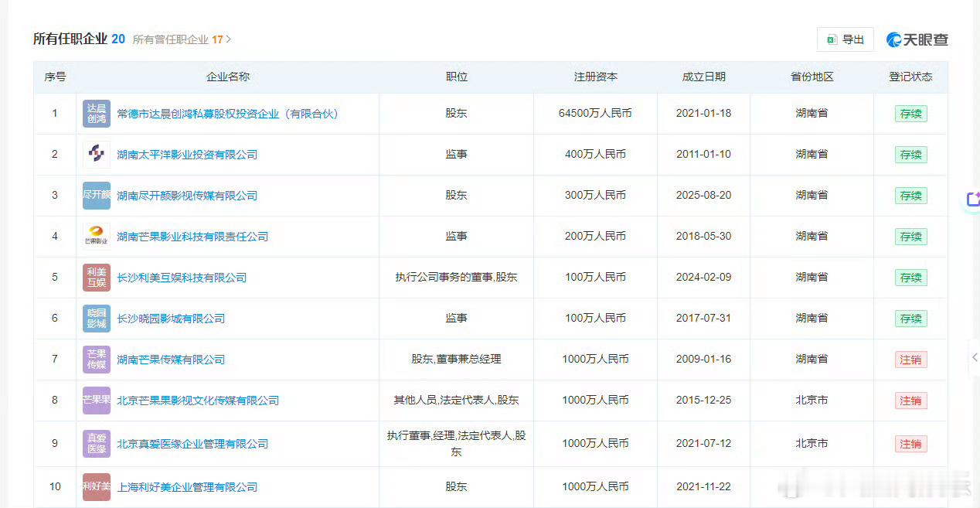Image resolution: width=980 pixels, height=508 pixels.
Task: Click the Excel icon inside the 导出 button
Action: [x=832, y=39]
